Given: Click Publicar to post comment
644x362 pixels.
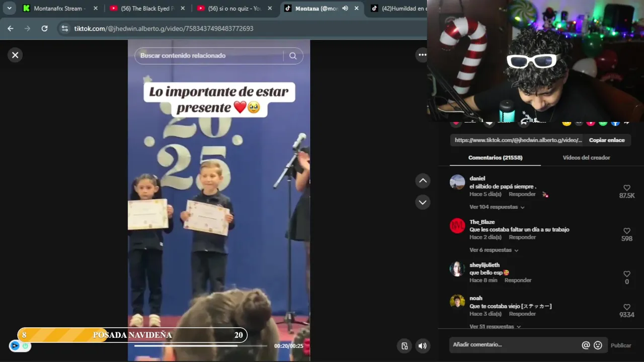Looking at the screenshot, I should coord(621,345).
